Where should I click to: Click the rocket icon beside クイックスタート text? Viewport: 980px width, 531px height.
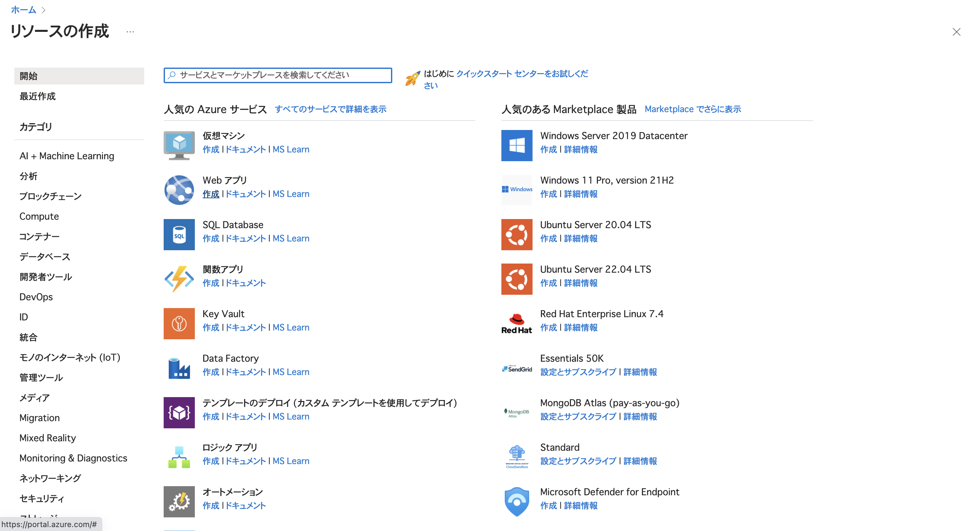pyautogui.click(x=412, y=78)
